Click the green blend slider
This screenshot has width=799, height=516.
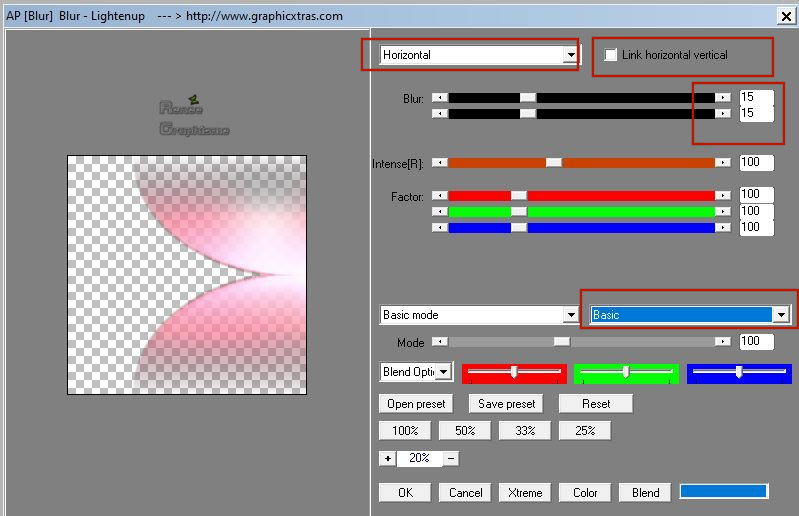pyautogui.click(x=626, y=373)
